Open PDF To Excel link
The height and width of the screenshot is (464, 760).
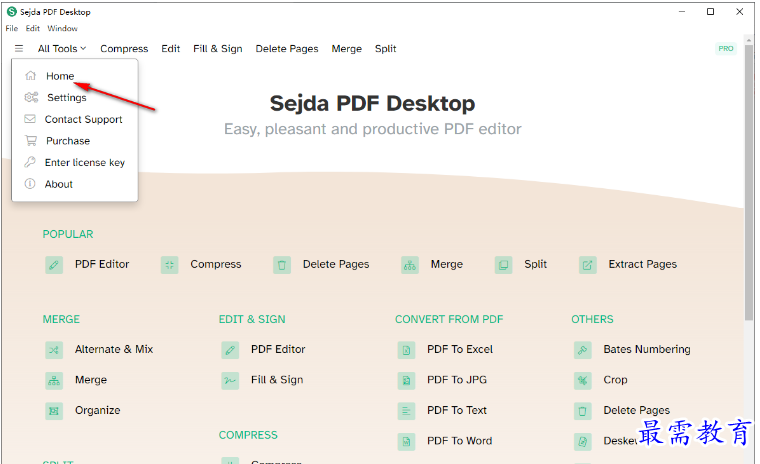[459, 349]
